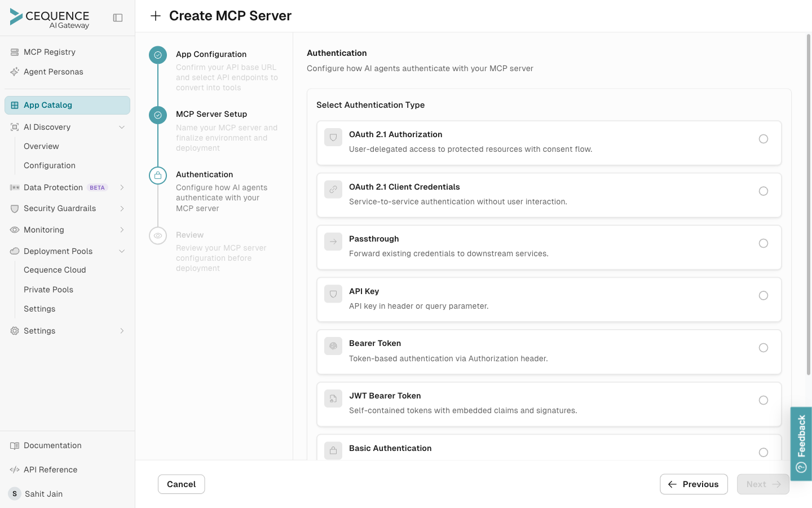The height and width of the screenshot is (508, 812).
Task: Click the Basic Authentication lock icon
Action: [333, 450]
